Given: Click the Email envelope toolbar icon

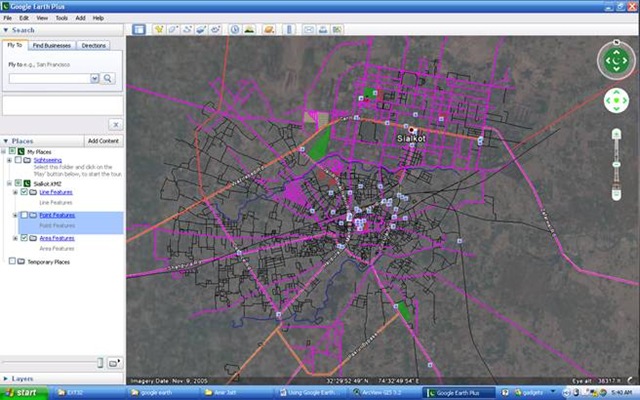Looking at the screenshot, I should click(309, 29).
